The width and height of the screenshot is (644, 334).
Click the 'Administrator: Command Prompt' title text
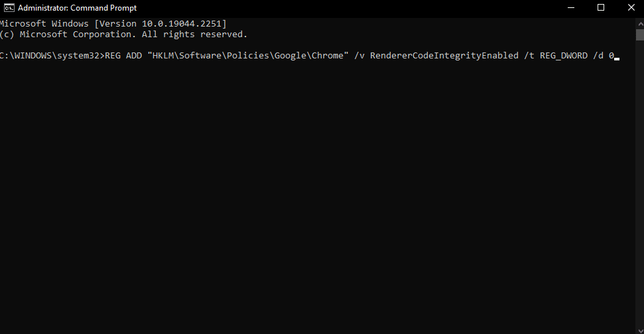coord(77,8)
